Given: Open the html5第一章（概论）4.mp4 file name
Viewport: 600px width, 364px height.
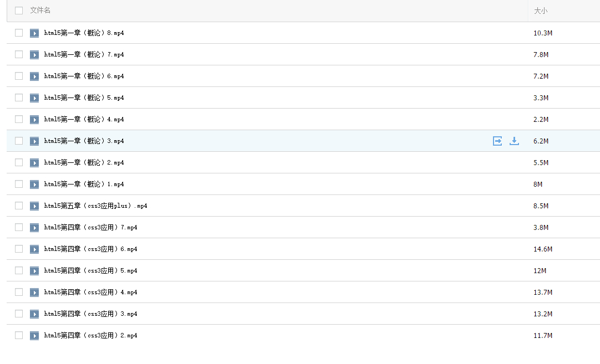Looking at the screenshot, I should (84, 120).
